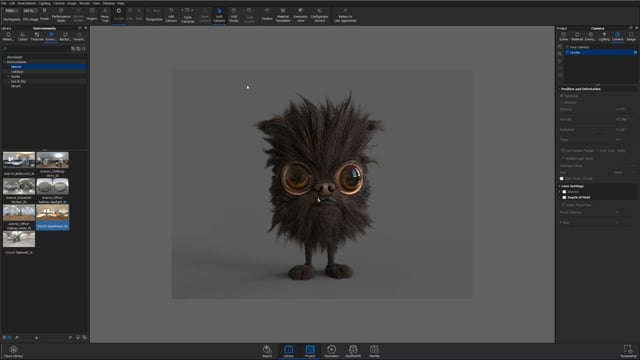Activate the Region render tool
The height and width of the screenshot is (360, 640).
92,14
